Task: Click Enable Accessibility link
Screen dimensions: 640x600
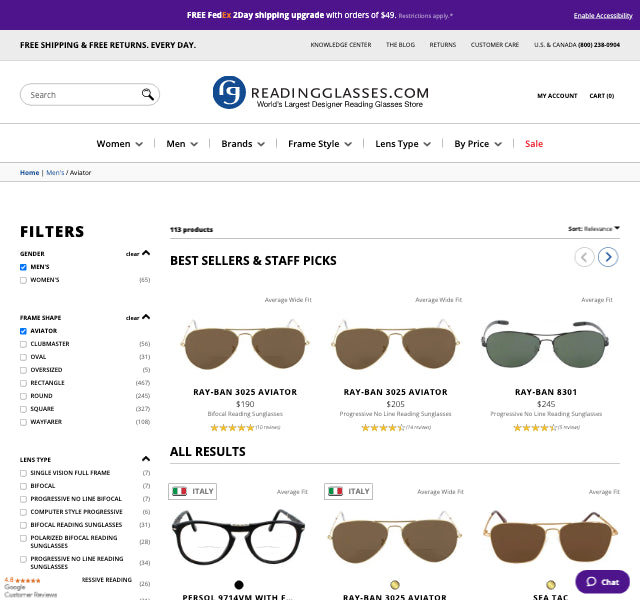Action: (x=603, y=16)
